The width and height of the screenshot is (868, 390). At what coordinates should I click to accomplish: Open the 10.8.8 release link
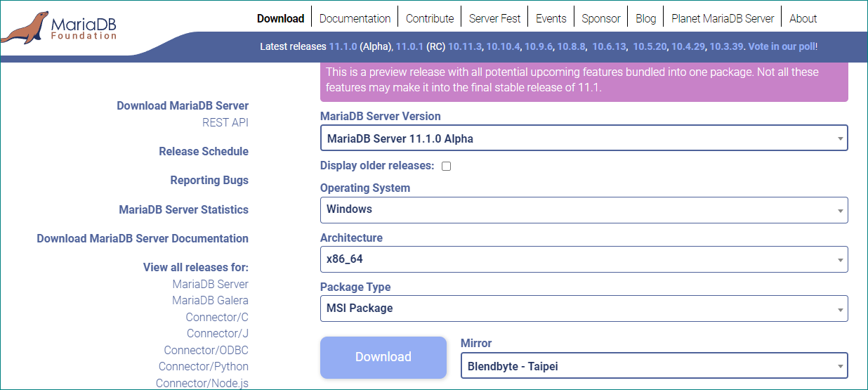pos(571,46)
